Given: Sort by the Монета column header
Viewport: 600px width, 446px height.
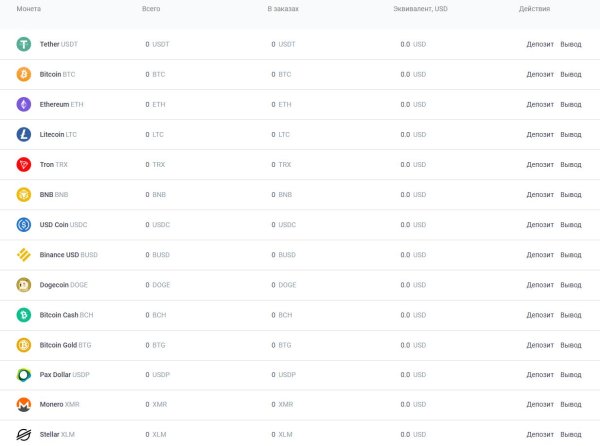Looking at the screenshot, I should [29, 9].
